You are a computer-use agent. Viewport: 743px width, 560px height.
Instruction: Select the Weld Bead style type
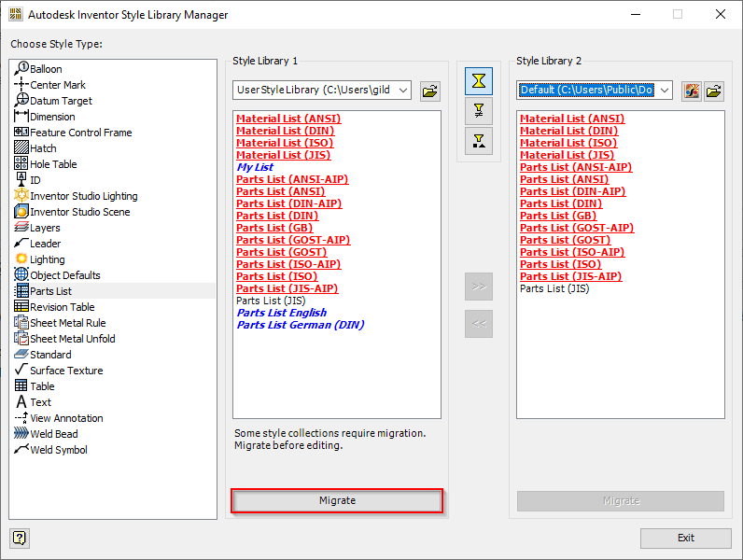46,434
